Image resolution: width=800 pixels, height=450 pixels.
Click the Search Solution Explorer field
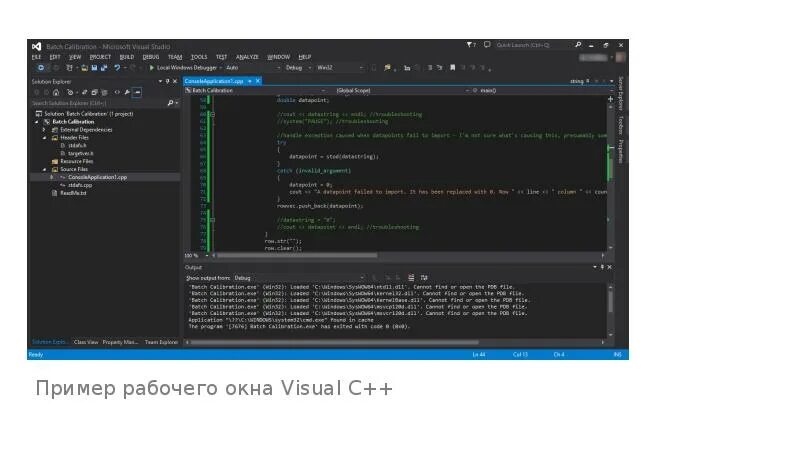98,103
